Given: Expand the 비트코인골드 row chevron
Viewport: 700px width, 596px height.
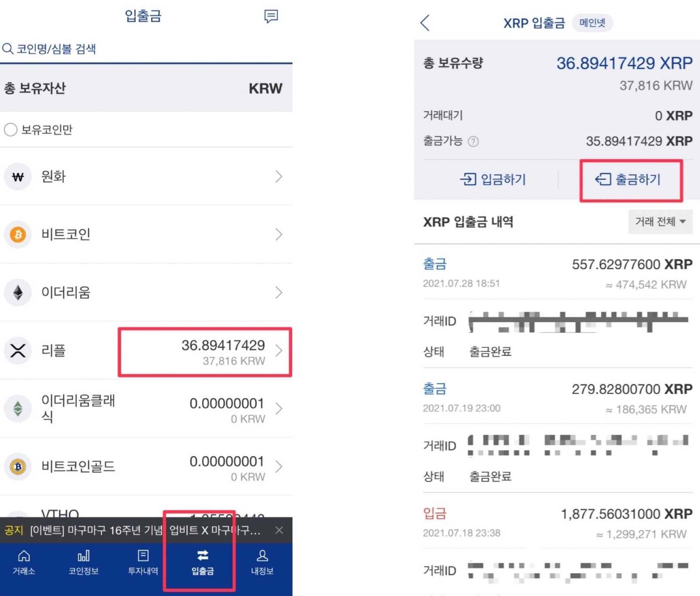Looking at the screenshot, I should [279, 466].
